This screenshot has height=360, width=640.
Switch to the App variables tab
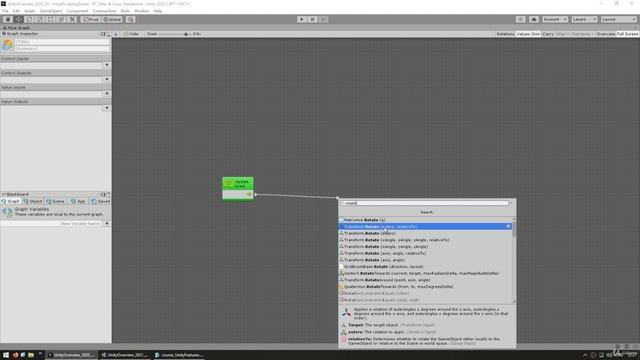pyautogui.click(x=78, y=201)
